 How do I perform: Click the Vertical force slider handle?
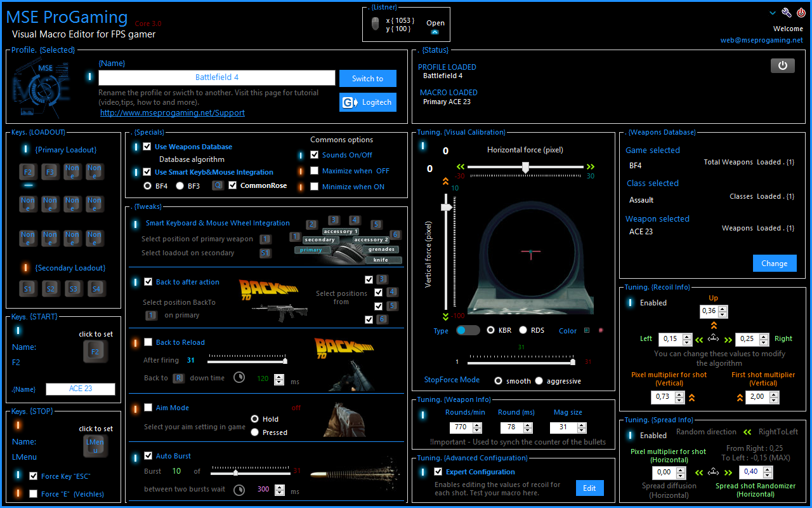pos(447,207)
